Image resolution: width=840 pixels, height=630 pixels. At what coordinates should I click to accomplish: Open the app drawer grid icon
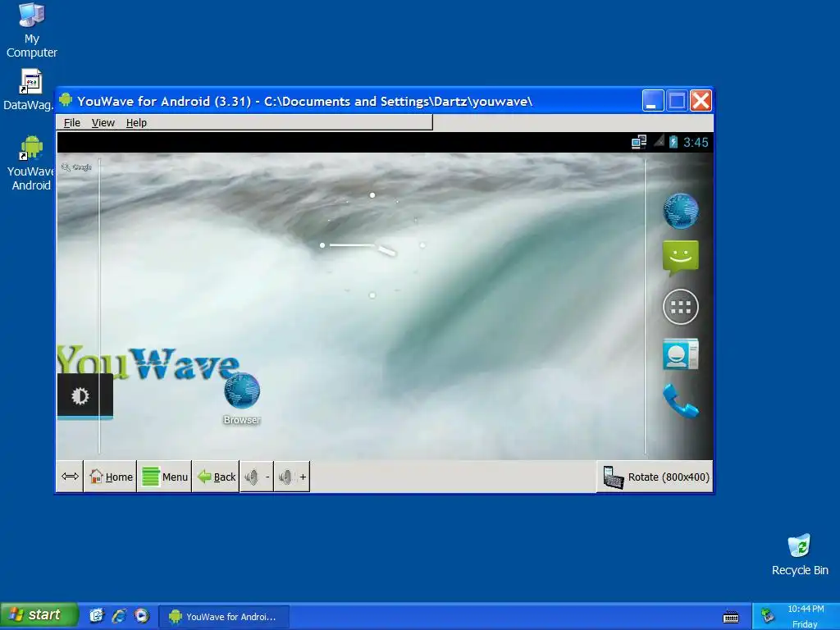[680, 307]
